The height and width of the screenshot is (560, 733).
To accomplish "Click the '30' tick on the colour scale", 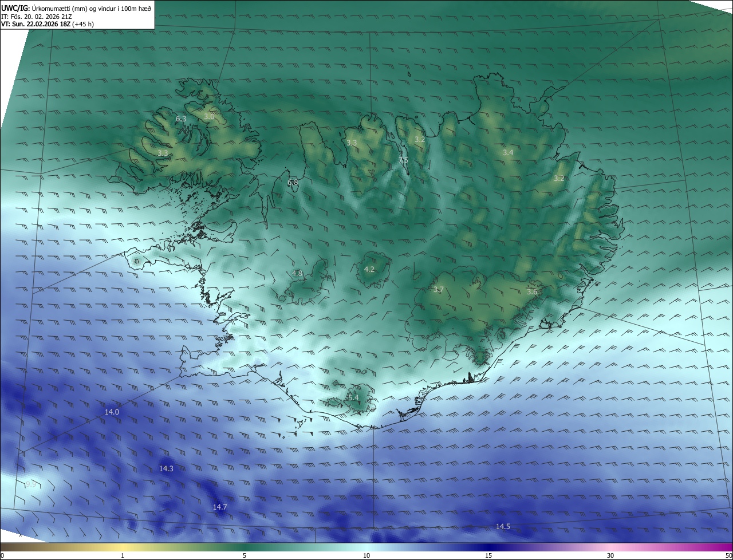I will pos(610,555).
